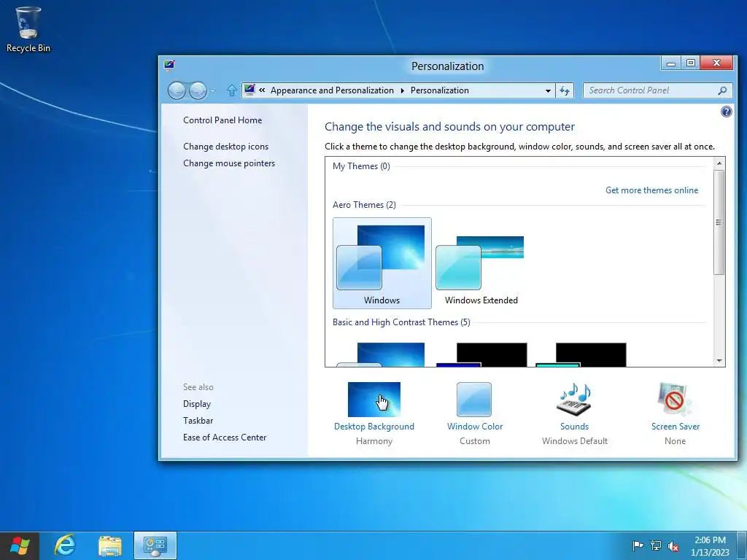Go forward with the Forward arrow button
Viewport: 747px width, 560px height.
pos(198,90)
